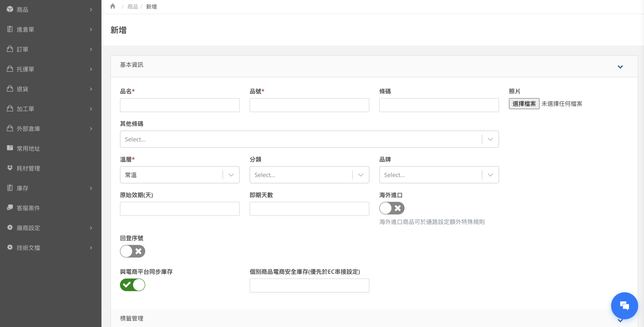
Task: Open the 分類 Select dropdown
Action: point(309,175)
